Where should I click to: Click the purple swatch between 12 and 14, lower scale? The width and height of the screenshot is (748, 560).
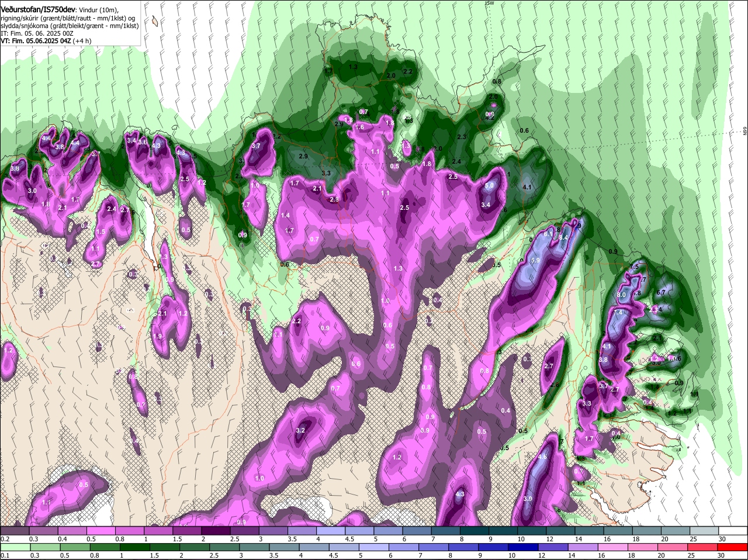pos(555,547)
